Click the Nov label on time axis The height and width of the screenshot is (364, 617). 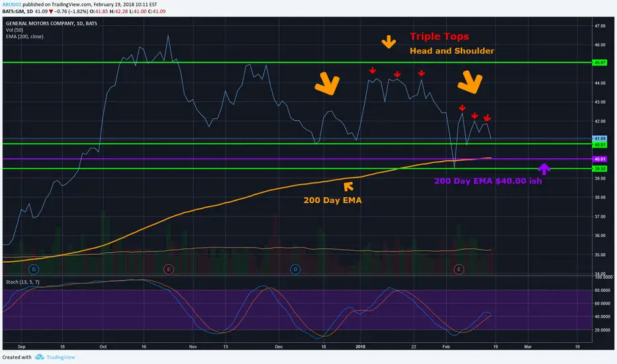193,347
